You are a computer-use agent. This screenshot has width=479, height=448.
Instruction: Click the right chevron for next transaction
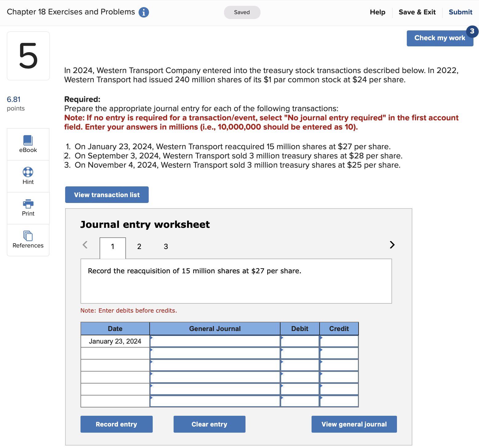tap(392, 245)
